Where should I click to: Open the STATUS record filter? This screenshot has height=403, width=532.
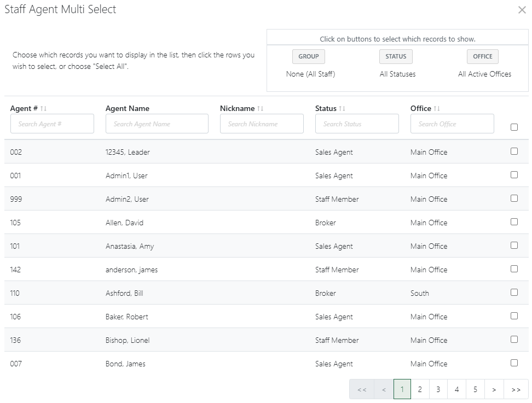[395, 56]
